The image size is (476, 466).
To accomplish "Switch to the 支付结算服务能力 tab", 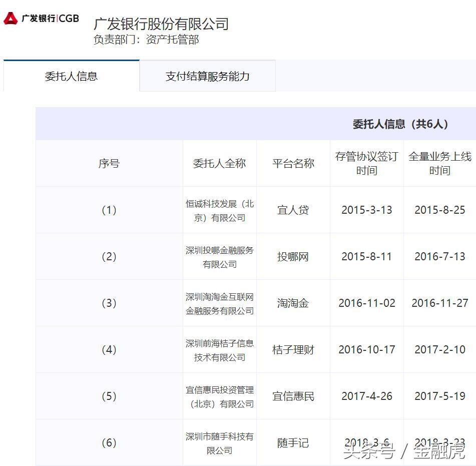I will 208,76.
